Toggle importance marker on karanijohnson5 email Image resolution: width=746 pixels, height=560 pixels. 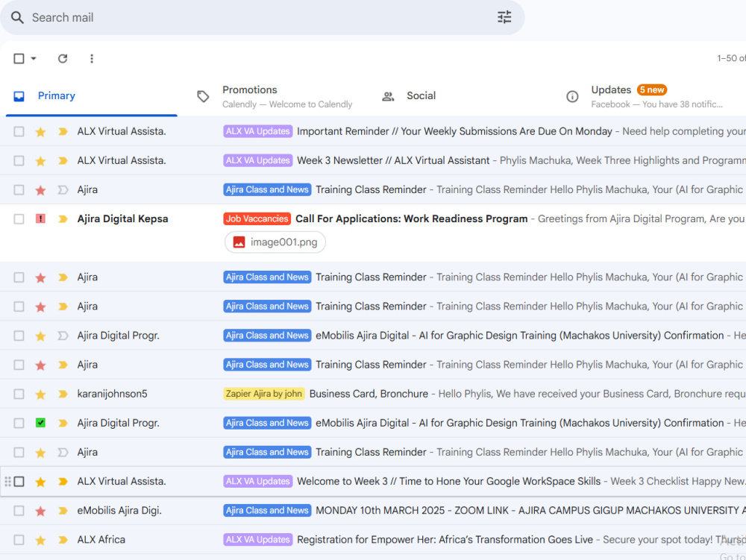(x=63, y=394)
